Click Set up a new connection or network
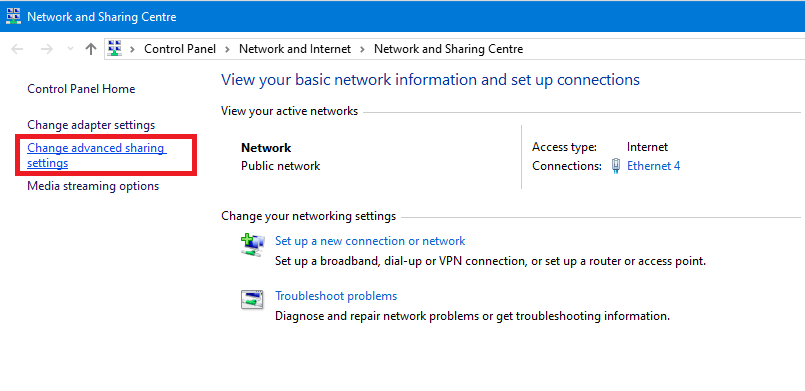The width and height of the screenshot is (805, 391). 370,241
